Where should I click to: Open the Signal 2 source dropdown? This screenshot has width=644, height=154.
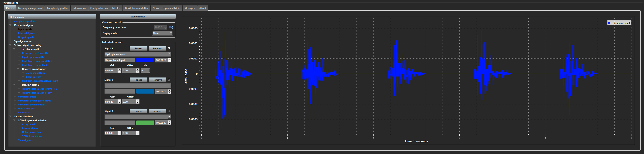click(x=138, y=86)
